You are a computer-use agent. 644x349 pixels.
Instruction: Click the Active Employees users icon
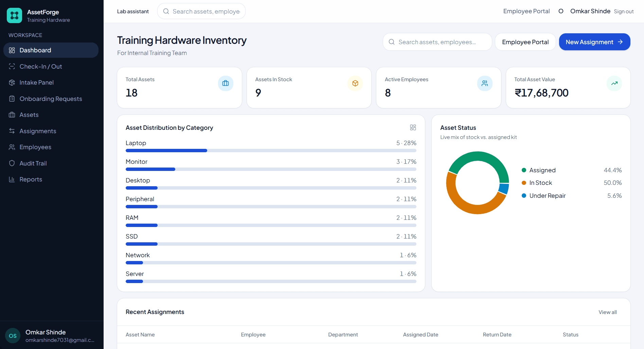click(x=485, y=83)
